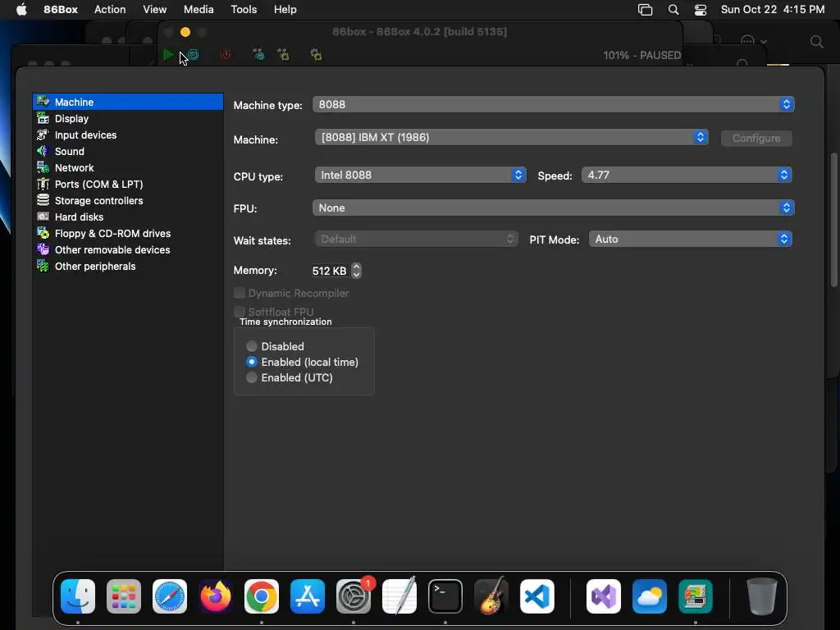Open the Weather app from the Dock

tap(650, 596)
